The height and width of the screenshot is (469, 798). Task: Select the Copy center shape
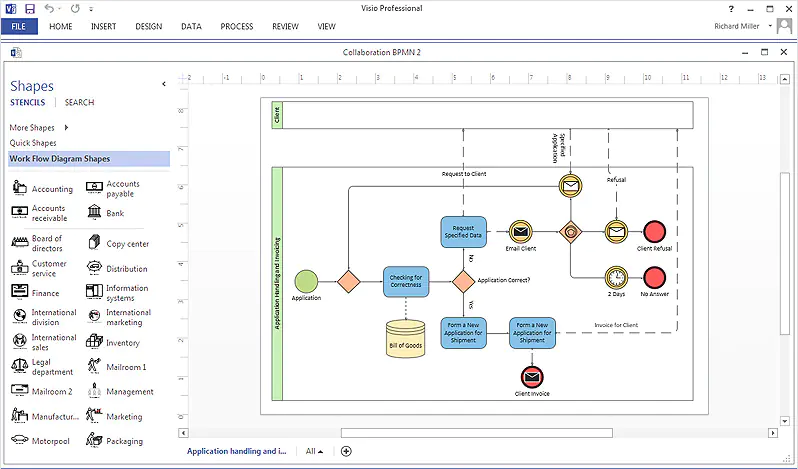(x=94, y=243)
